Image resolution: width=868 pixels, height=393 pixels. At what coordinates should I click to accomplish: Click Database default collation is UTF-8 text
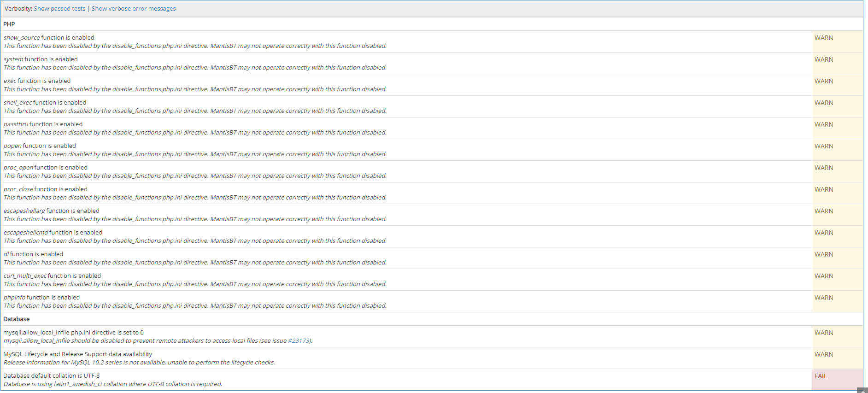click(51, 376)
